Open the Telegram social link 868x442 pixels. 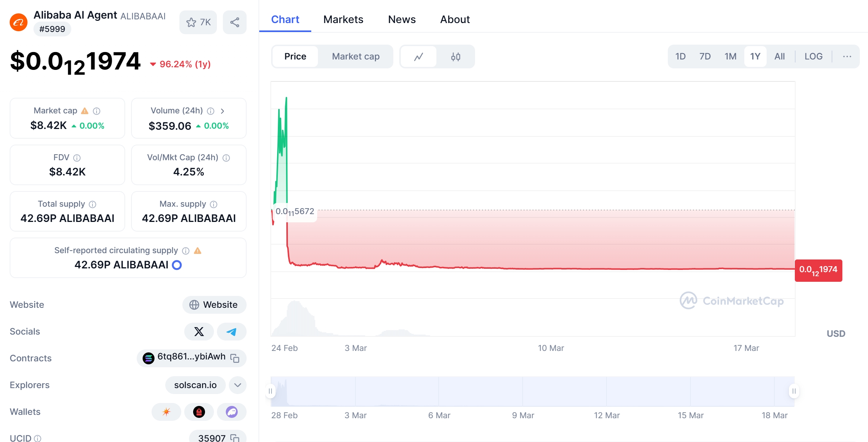232,332
